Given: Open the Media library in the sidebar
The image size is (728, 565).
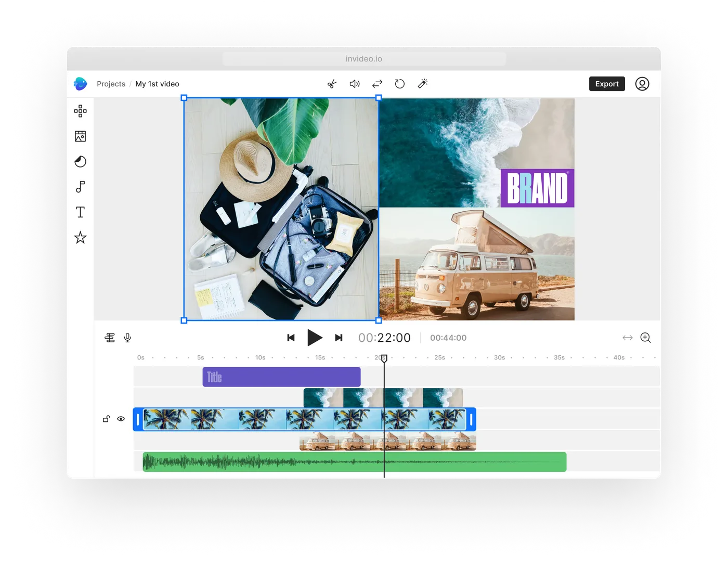Looking at the screenshot, I should tap(81, 136).
